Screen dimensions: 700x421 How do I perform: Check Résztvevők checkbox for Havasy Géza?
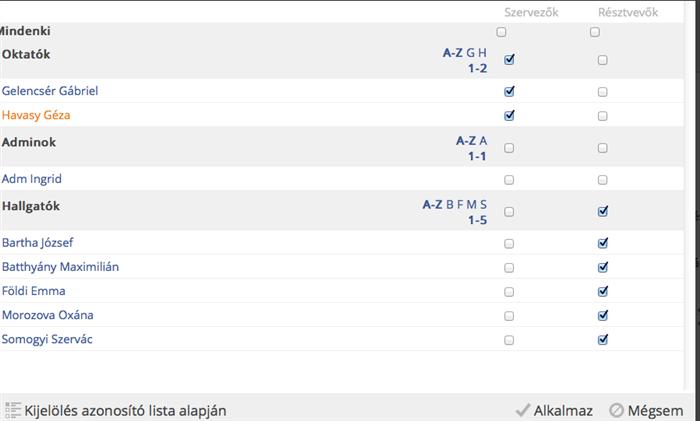602,116
